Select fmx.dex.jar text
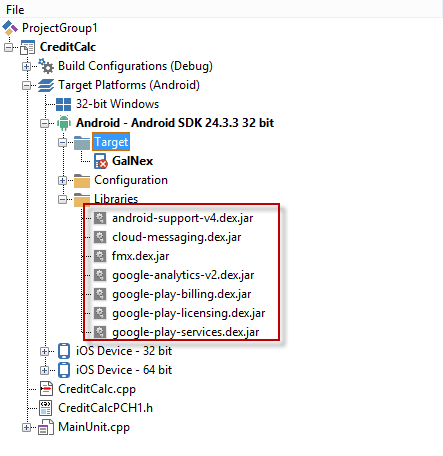The height and width of the screenshot is (456, 443). point(140,256)
